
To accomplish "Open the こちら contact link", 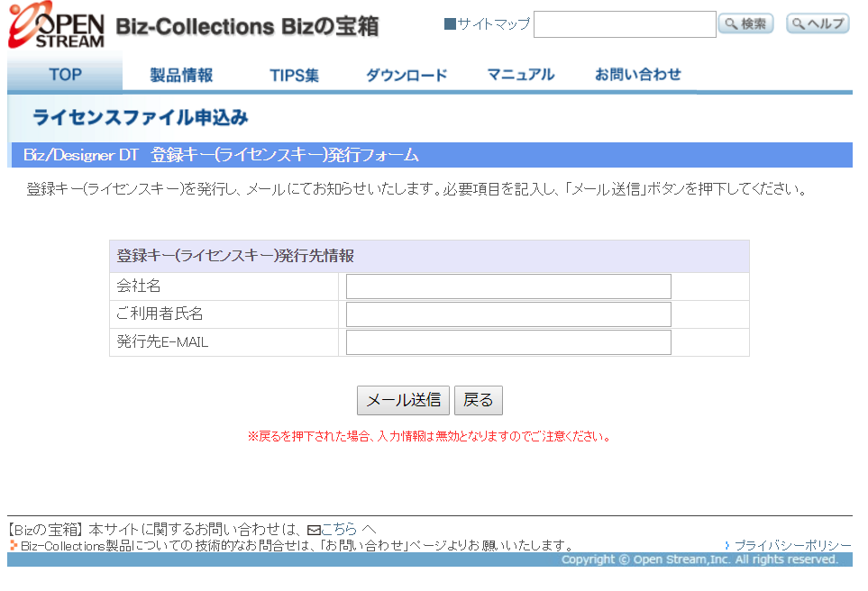I will click(339, 529).
